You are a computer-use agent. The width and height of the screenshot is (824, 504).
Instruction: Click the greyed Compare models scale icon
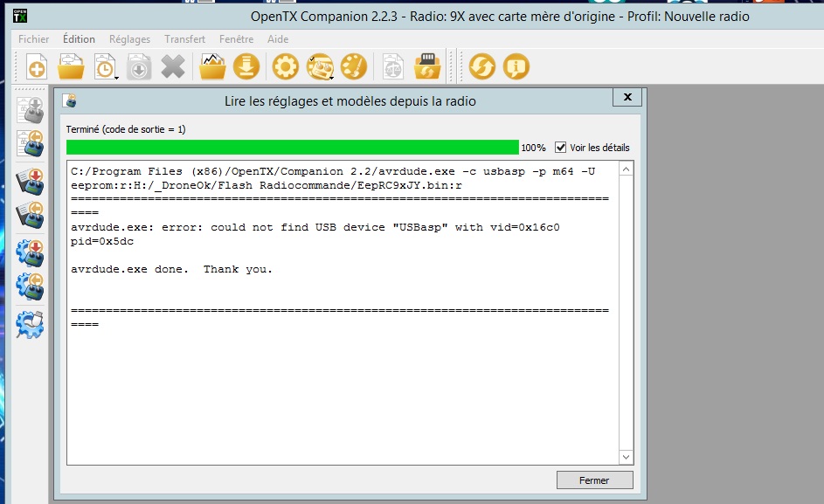[x=393, y=66]
